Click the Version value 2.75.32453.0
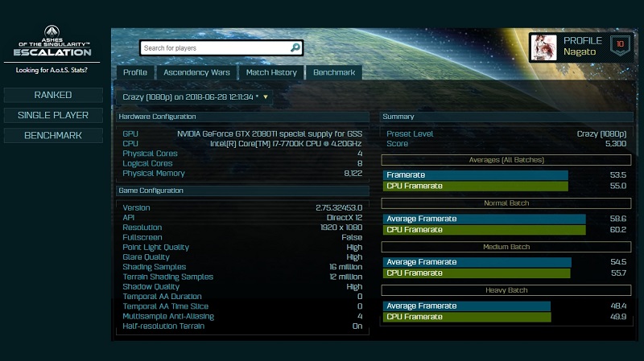This screenshot has height=361, width=644. click(x=339, y=208)
